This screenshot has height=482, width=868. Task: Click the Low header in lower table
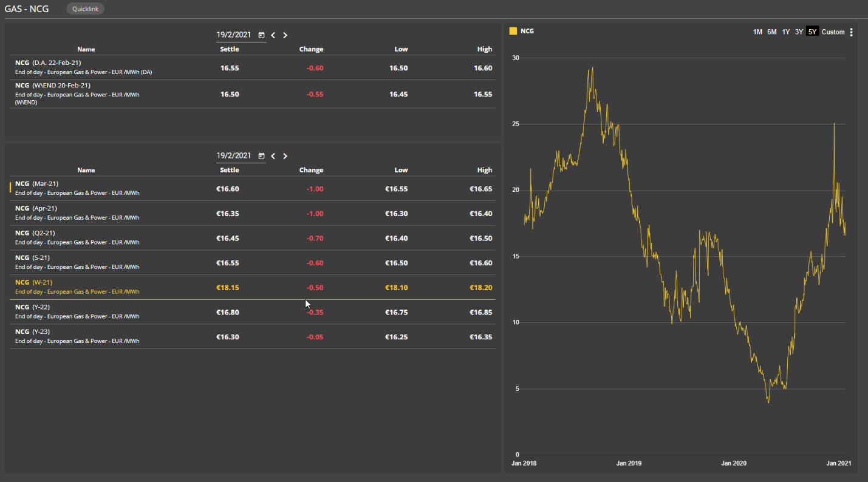401,170
